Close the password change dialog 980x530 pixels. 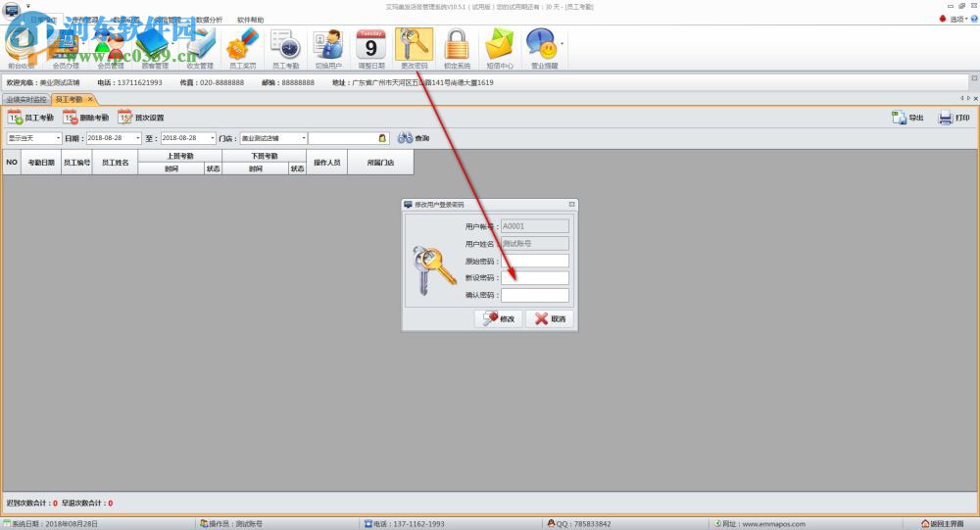pyautogui.click(x=571, y=205)
